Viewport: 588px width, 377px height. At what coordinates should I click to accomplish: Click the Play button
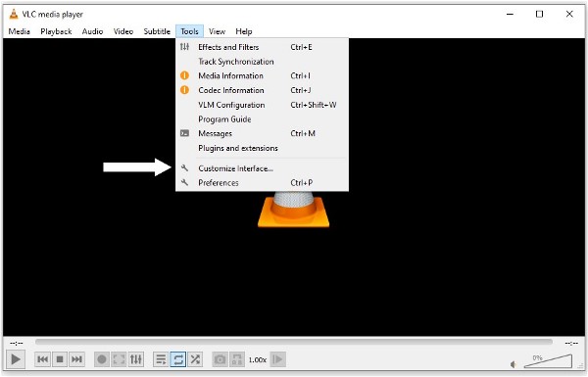16,359
